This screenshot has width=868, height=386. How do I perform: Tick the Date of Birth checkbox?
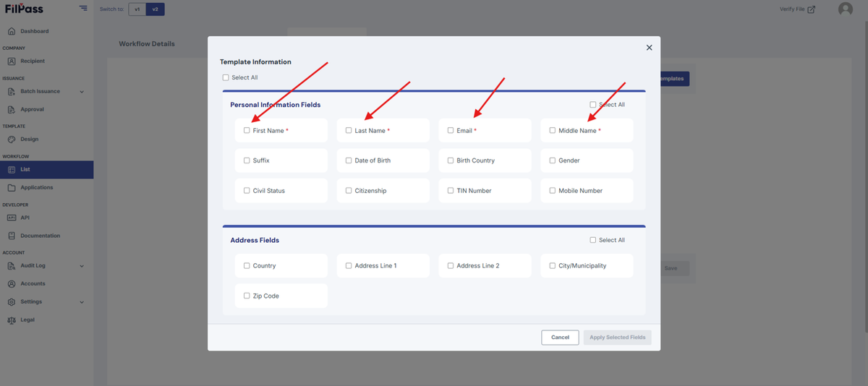click(x=349, y=160)
